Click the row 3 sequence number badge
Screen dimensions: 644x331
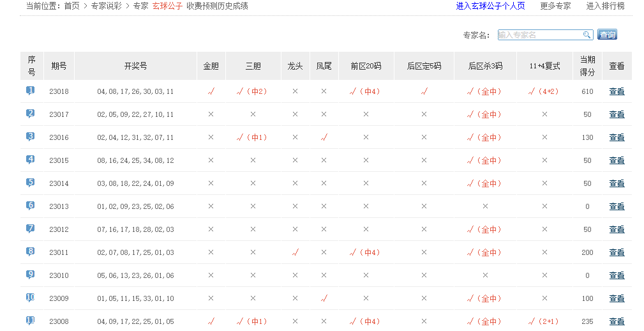tap(31, 137)
